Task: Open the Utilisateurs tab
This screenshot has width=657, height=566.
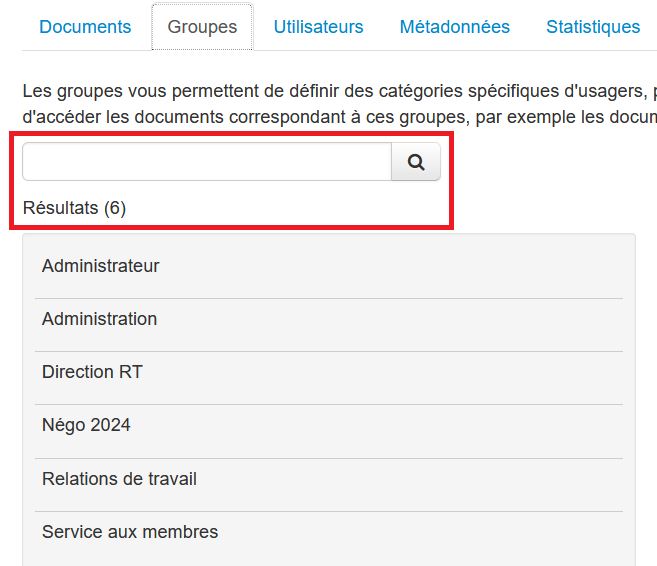Action: (x=318, y=27)
